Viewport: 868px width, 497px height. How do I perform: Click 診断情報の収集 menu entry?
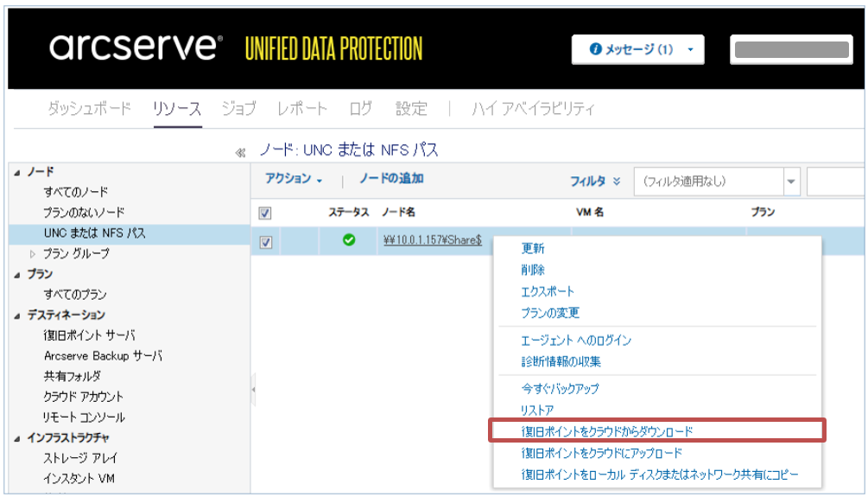click(561, 362)
